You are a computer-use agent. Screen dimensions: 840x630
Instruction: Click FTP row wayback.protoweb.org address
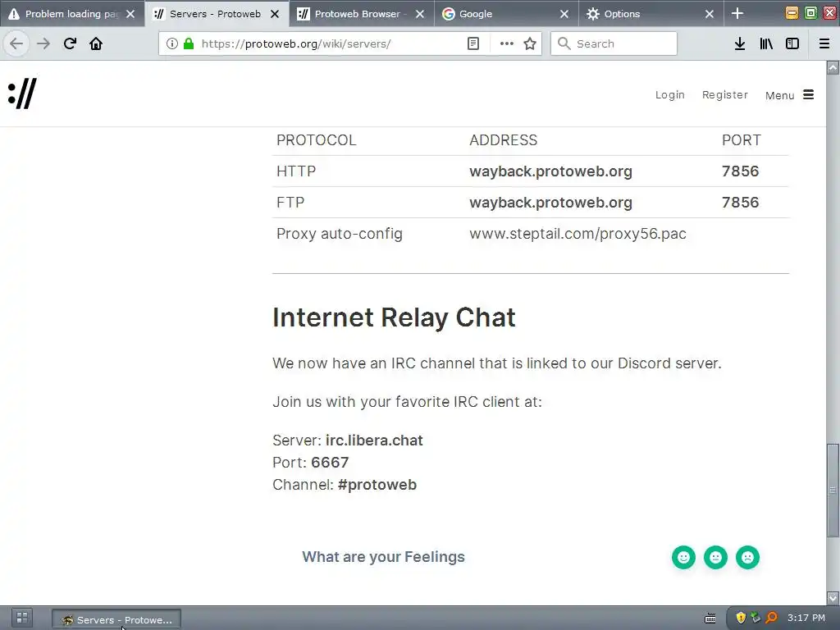tap(550, 202)
